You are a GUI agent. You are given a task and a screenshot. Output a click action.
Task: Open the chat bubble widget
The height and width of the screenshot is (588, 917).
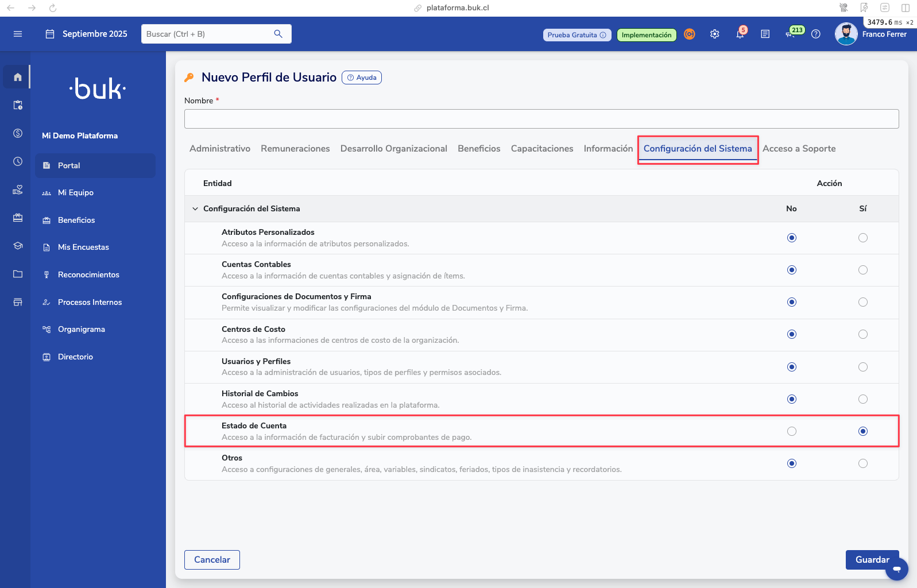click(x=896, y=569)
